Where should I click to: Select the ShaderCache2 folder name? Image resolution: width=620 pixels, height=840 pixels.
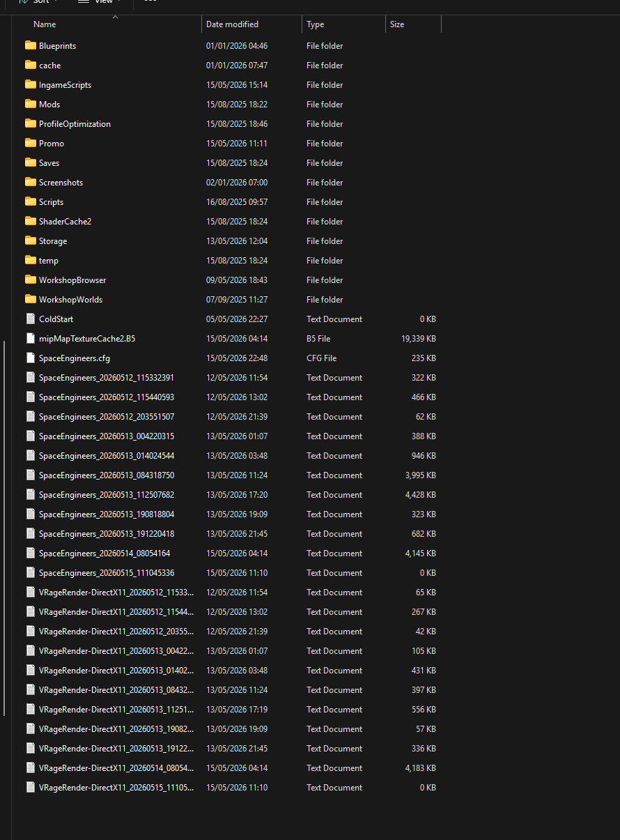tap(65, 221)
